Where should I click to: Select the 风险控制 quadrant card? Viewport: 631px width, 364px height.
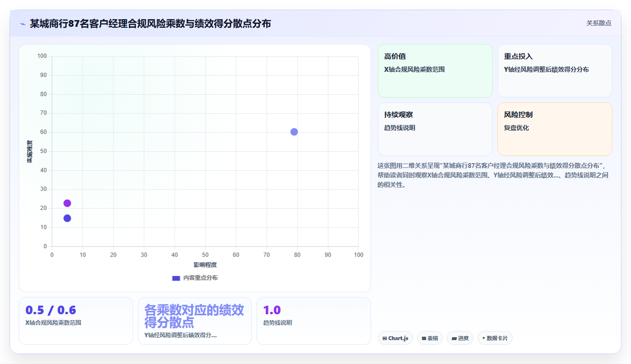click(554, 129)
